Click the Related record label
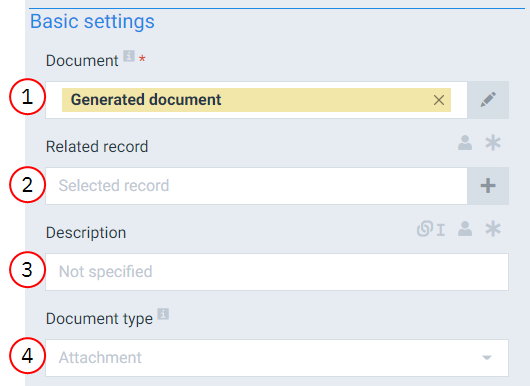Screen dimensions: 530x386 97,147
